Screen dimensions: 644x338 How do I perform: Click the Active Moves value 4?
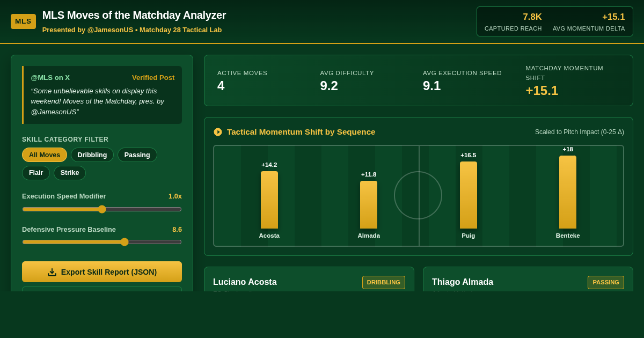pyautogui.click(x=221, y=86)
